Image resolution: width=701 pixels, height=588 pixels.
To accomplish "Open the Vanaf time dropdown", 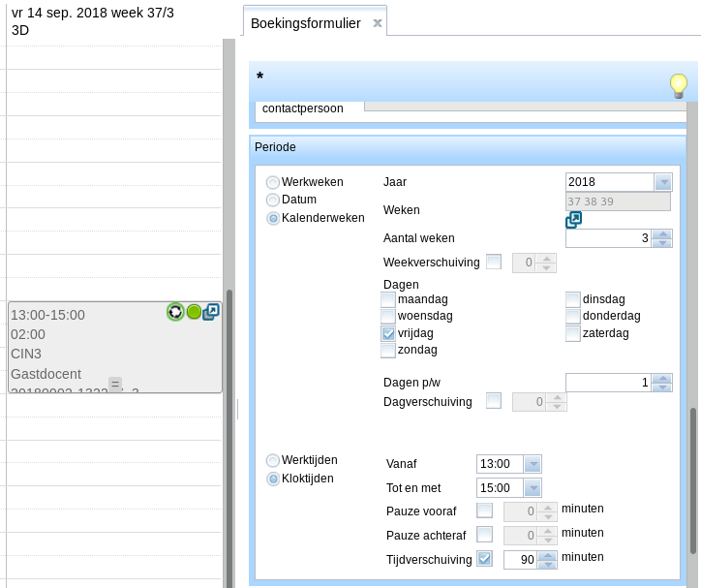I will click(533, 464).
